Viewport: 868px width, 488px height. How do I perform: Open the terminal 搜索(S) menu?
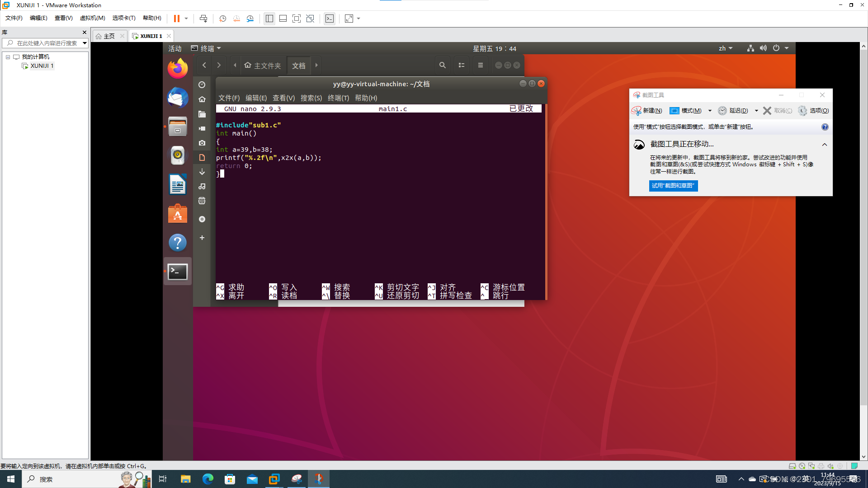[x=311, y=98]
